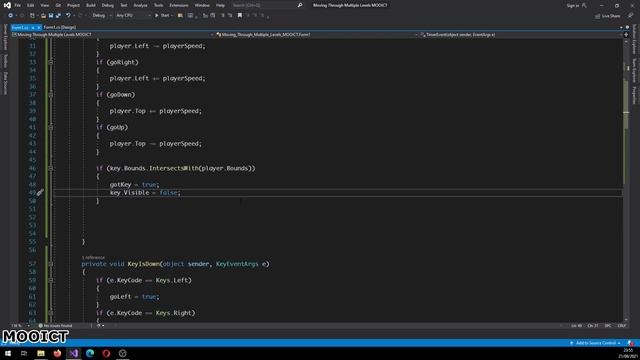Open the Debug configuration dropdown

tap(102, 16)
